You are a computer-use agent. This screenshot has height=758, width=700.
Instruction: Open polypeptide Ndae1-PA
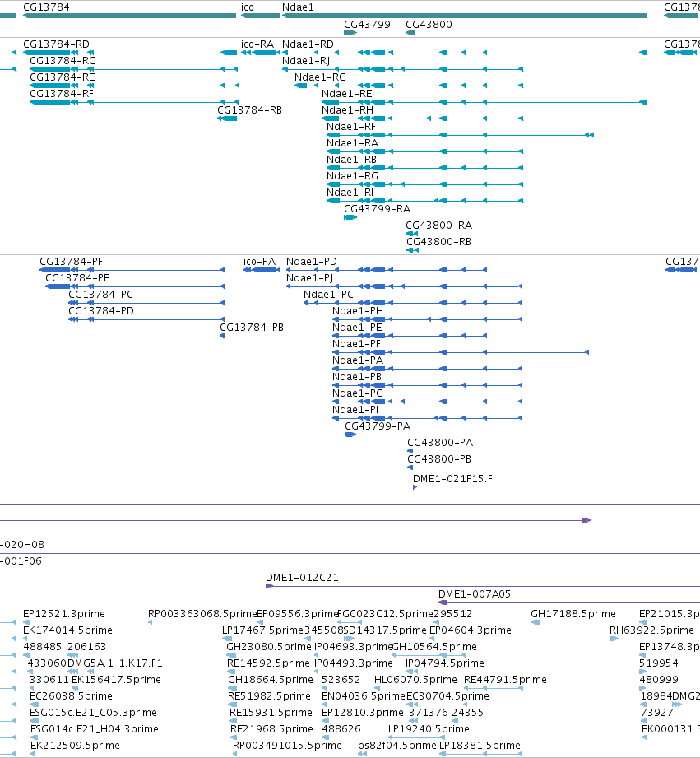pos(358,360)
